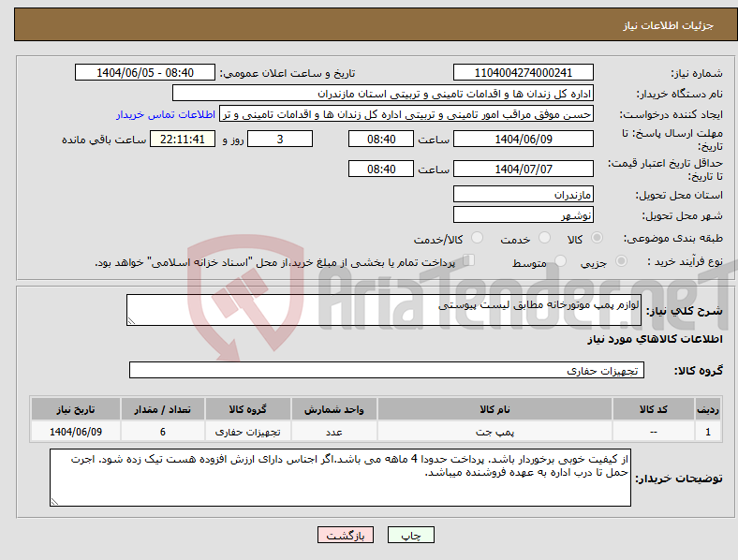Click the شماره نیاز number field
Viewport: 738px width, 560px height.
(x=523, y=72)
